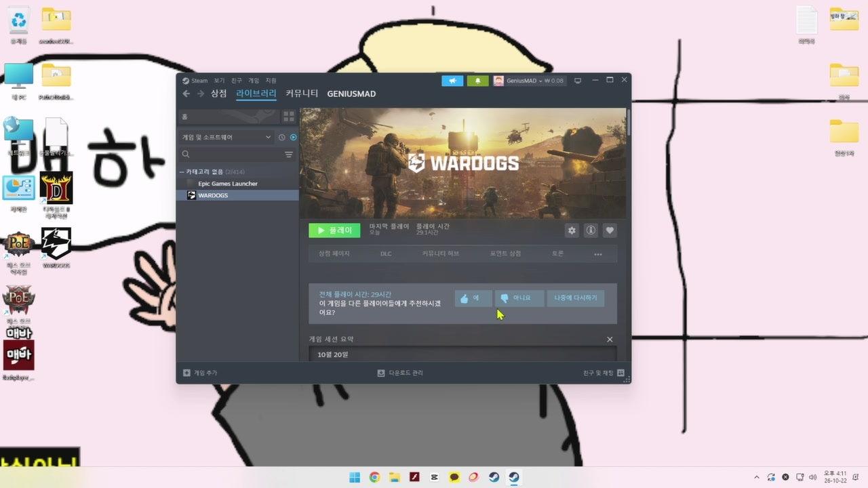This screenshot has height=488, width=868.
Task: Collapse the 카테고리 없음 category
Action: pyautogui.click(x=181, y=171)
